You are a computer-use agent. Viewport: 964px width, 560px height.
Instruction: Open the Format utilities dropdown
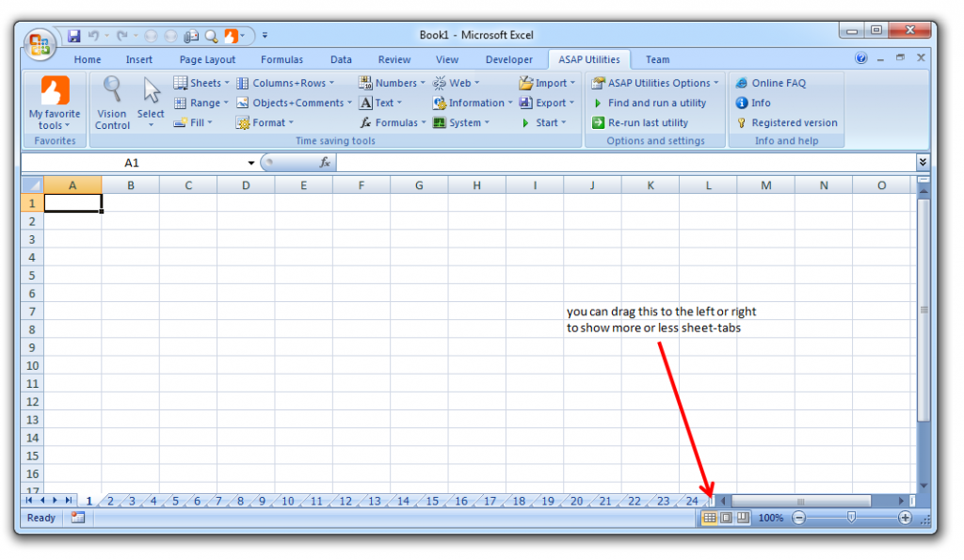265,122
